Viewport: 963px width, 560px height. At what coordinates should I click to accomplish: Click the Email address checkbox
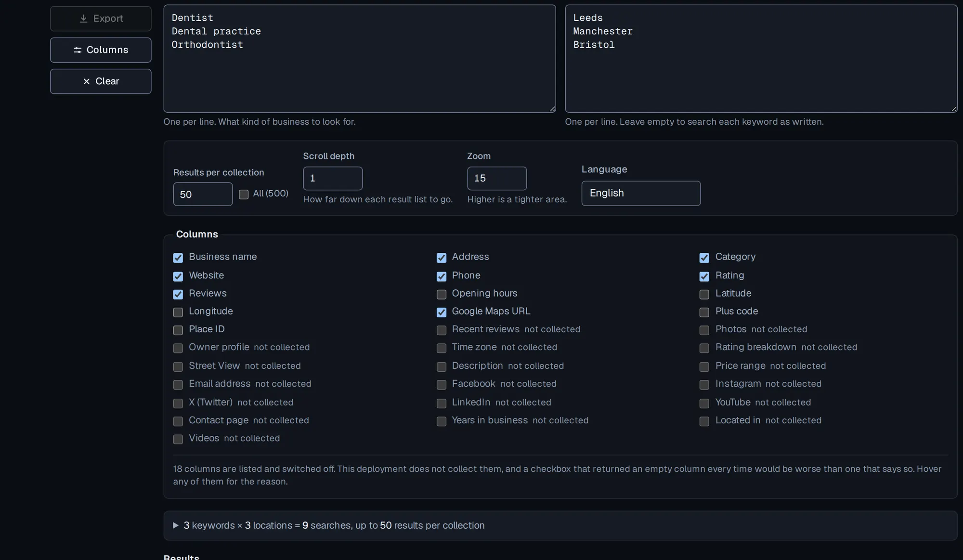coord(178,384)
